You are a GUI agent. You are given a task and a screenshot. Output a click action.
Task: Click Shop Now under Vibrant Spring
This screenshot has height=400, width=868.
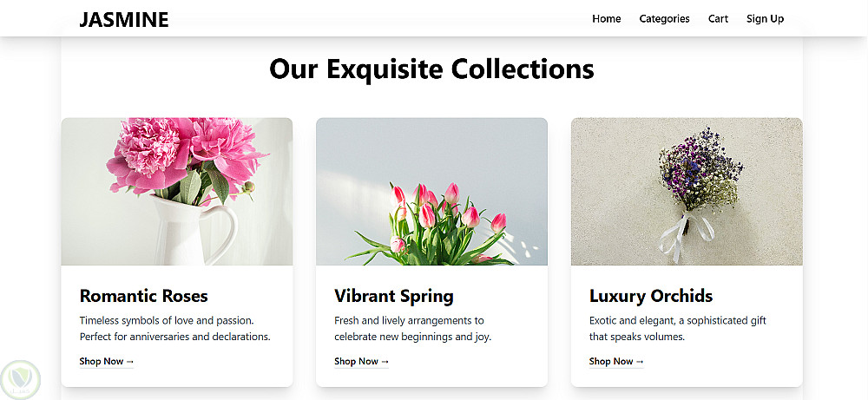pos(361,362)
